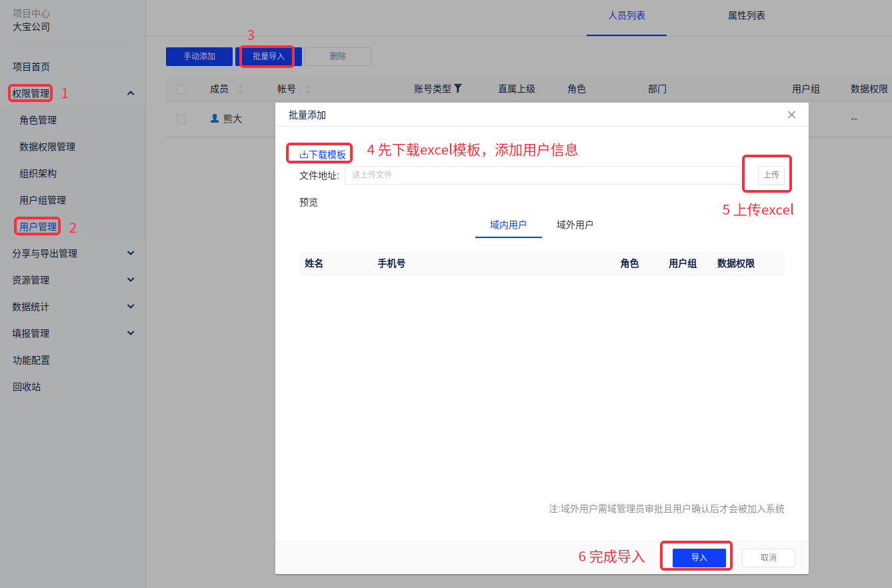Click the 取消 button in dialog
892x588 pixels.
click(768, 557)
